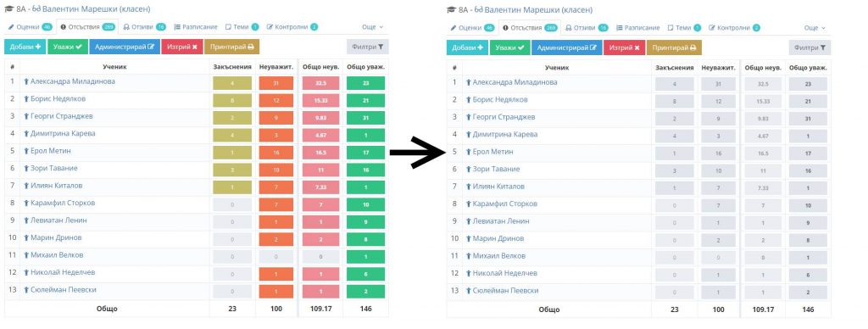Open Контролни tab in right panel
The height and width of the screenshot is (329, 868).
[735, 28]
